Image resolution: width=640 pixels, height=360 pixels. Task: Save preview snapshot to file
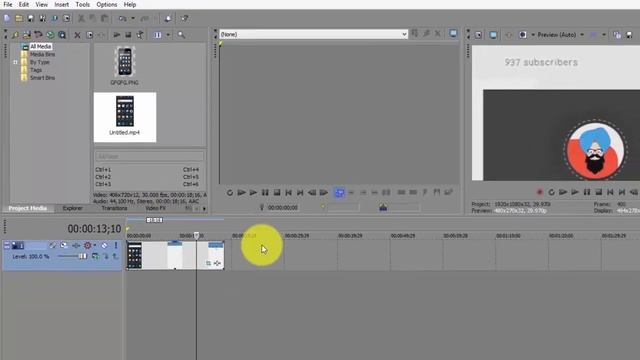629,35
